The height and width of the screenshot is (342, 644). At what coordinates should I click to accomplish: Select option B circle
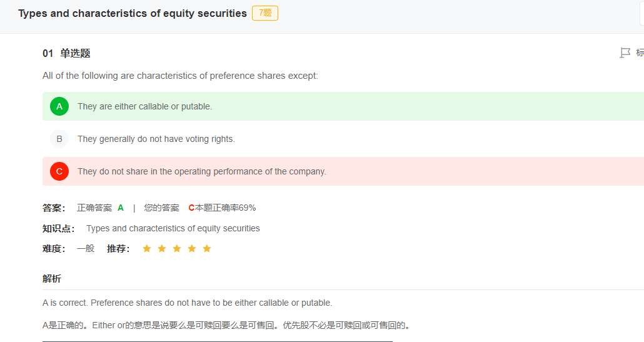[59, 139]
